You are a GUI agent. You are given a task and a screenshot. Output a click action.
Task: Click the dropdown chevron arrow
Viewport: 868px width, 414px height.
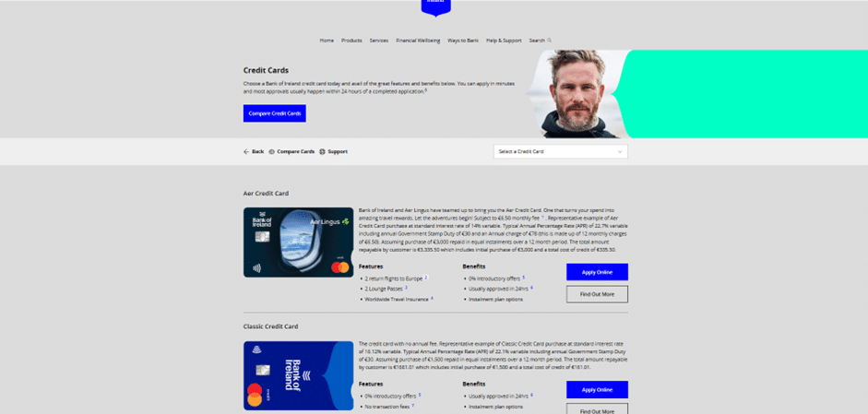pyautogui.click(x=620, y=151)
